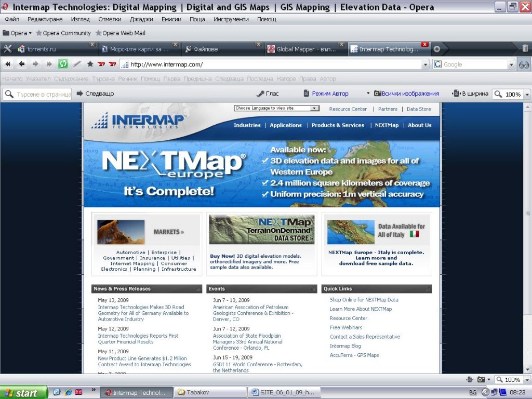
Task: Click the MARKETS thumbnail image
Action: tap(121, 232)
